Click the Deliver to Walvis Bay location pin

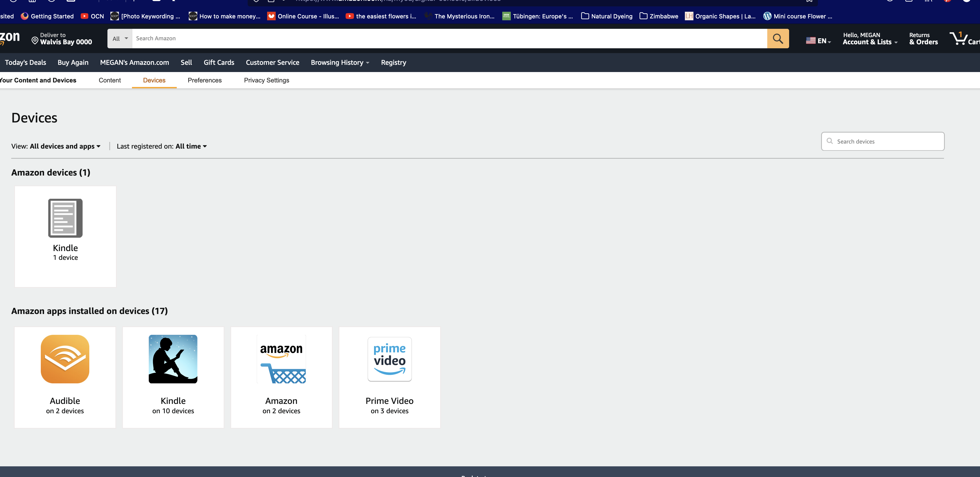(35, 40)
